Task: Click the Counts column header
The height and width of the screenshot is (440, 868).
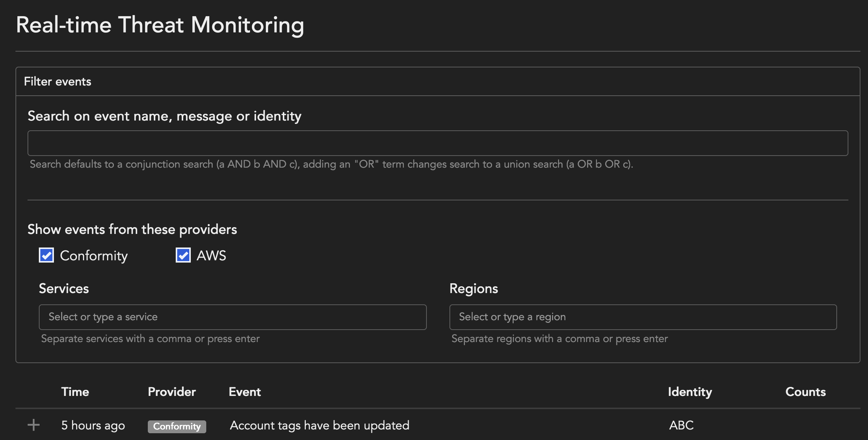Action: click(x=805, y=392)
